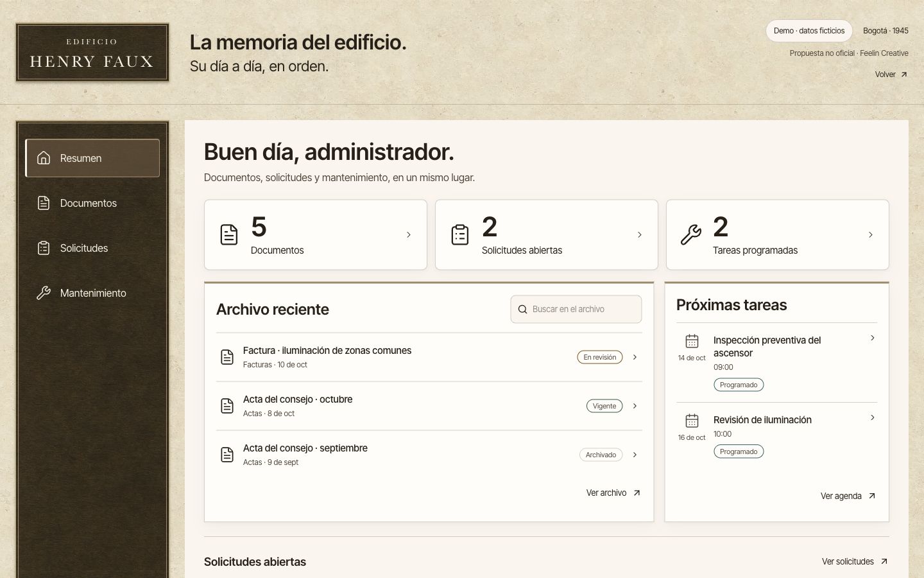Click file icon beside Acta del consejo octubre
Viewport: 924px width, 578px height.
point(227,406)
